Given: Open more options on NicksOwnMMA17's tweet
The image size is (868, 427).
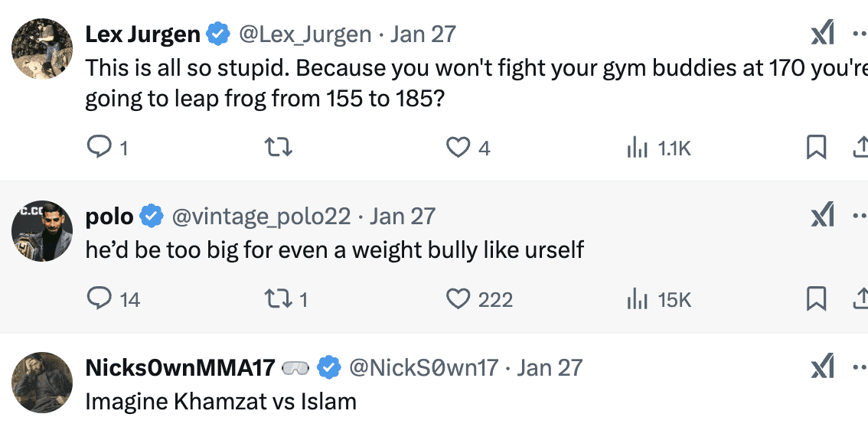Looking at the screenshot, I should pos(860,369).
